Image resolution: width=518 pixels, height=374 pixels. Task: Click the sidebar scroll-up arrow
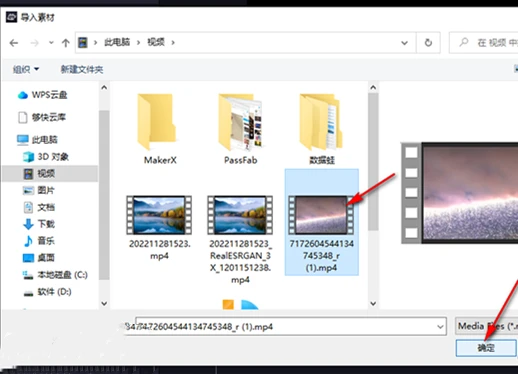(104, 88)
